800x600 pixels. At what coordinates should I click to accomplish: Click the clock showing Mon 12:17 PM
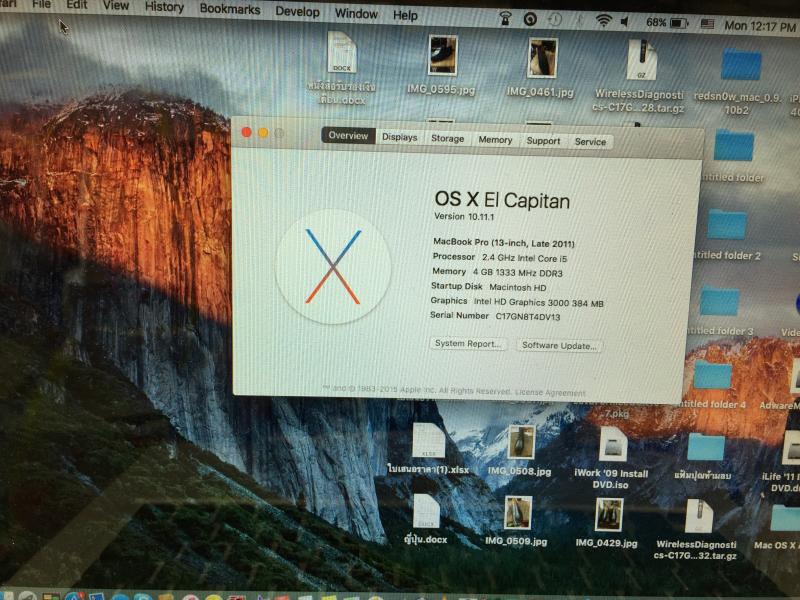point(760,26)
